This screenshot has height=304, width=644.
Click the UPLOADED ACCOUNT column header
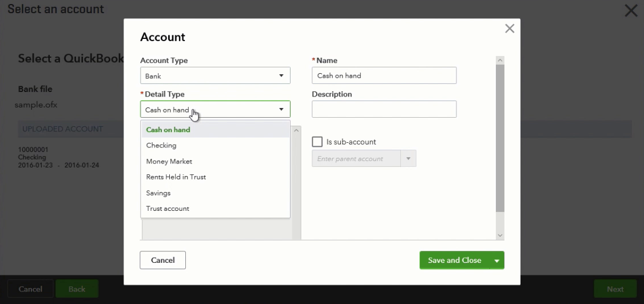click(62, 129)
